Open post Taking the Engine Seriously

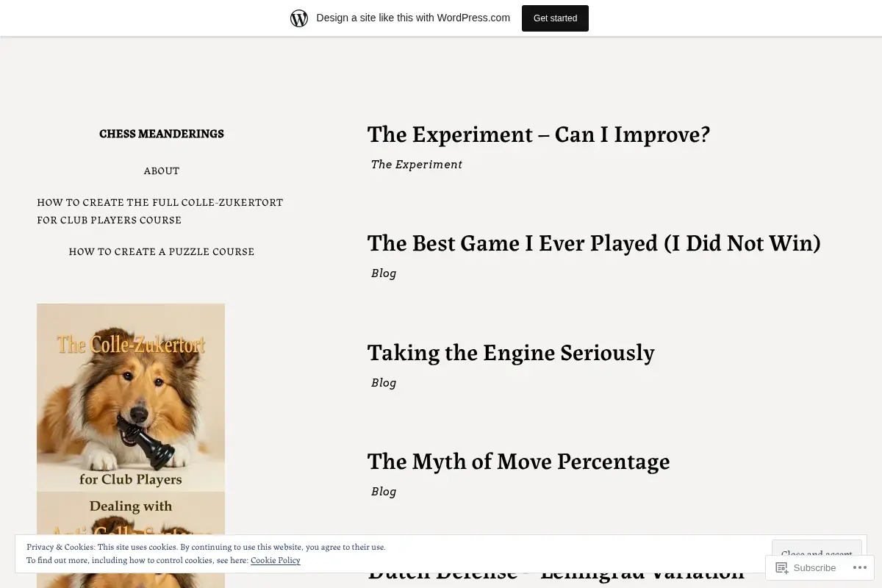[511, 352]
